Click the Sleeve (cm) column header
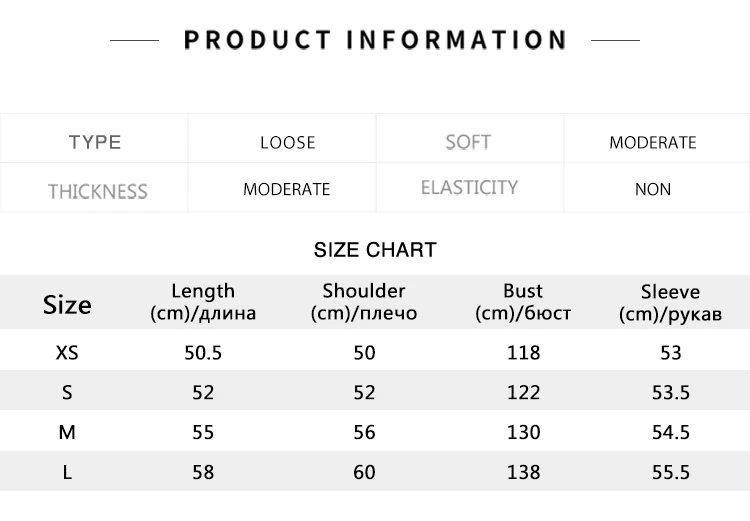Viewport: 750px width, 521px height. [670, 303]
